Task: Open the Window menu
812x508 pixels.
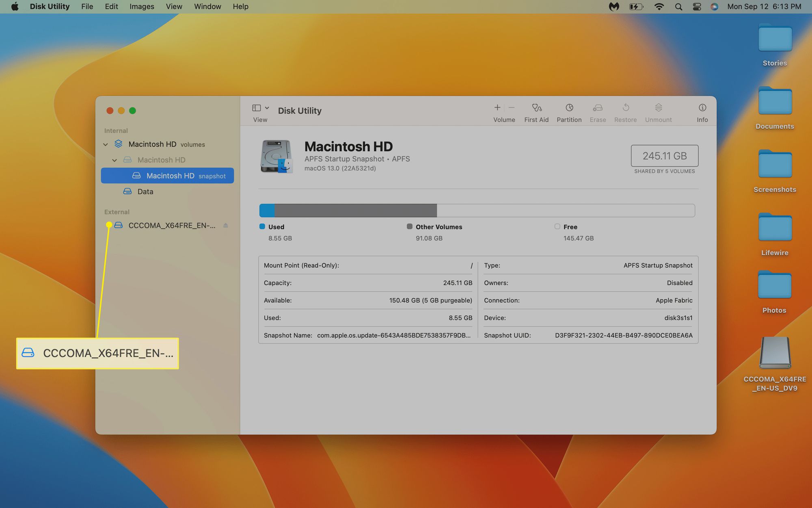Action: [207, 7]
